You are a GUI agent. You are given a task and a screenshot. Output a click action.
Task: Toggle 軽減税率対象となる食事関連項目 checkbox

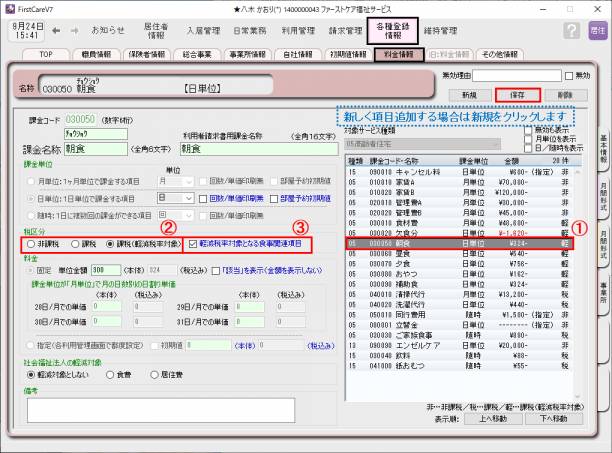tap(192, 243)
